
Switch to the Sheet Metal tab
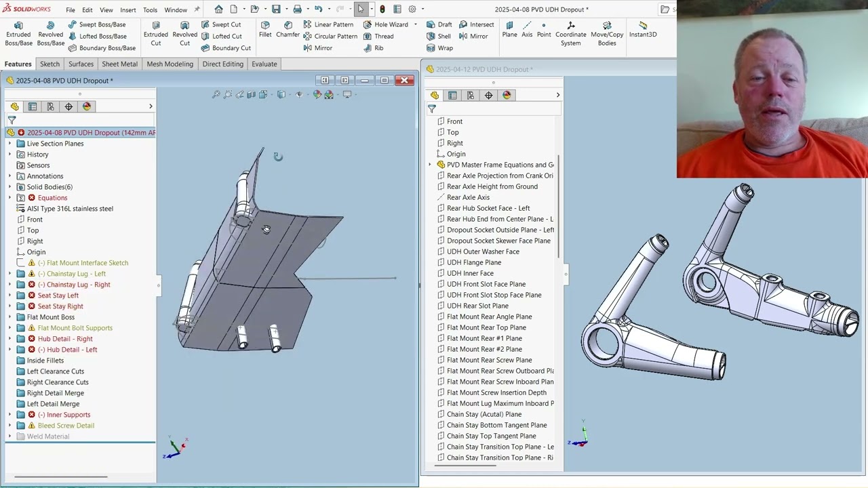click(119, 64)
